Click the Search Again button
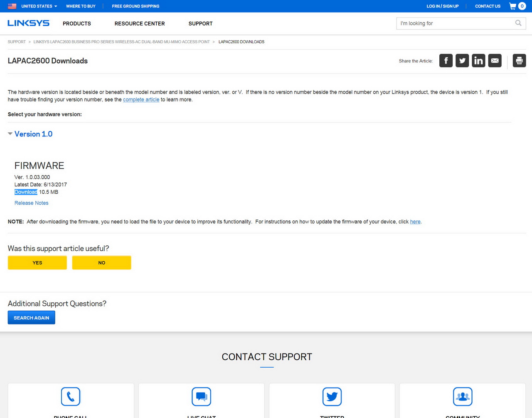This screenshot has width=532, height=418. pyautogui.click(x=32, y=318)
